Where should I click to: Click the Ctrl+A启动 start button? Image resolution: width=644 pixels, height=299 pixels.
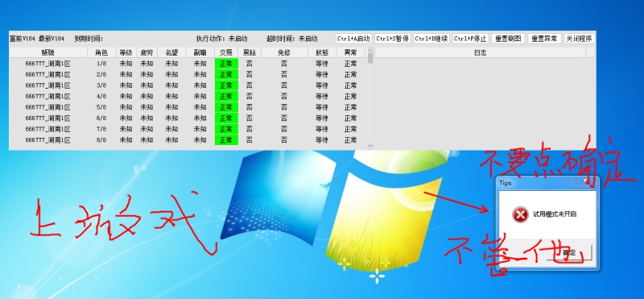click(353, 39)
